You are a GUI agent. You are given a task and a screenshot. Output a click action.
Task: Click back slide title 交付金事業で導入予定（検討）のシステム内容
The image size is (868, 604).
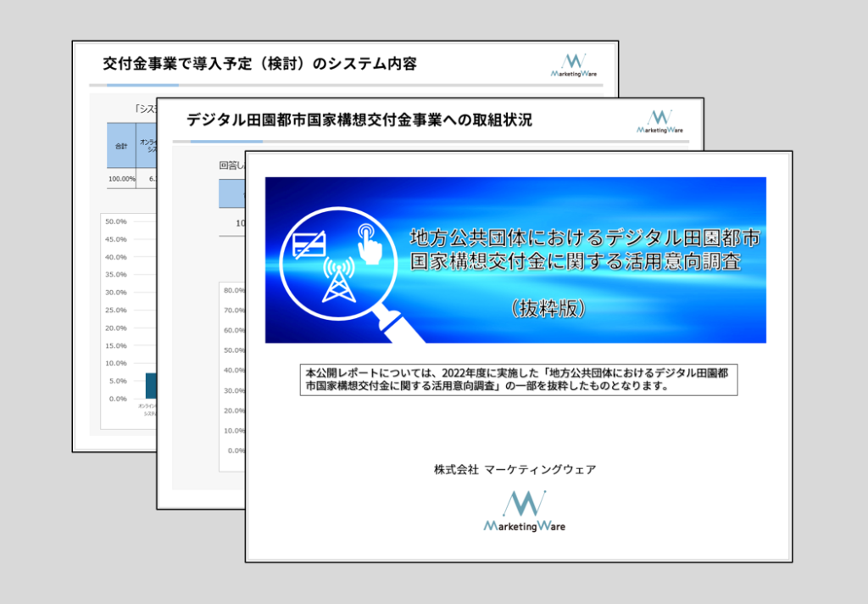coord(259,64)
